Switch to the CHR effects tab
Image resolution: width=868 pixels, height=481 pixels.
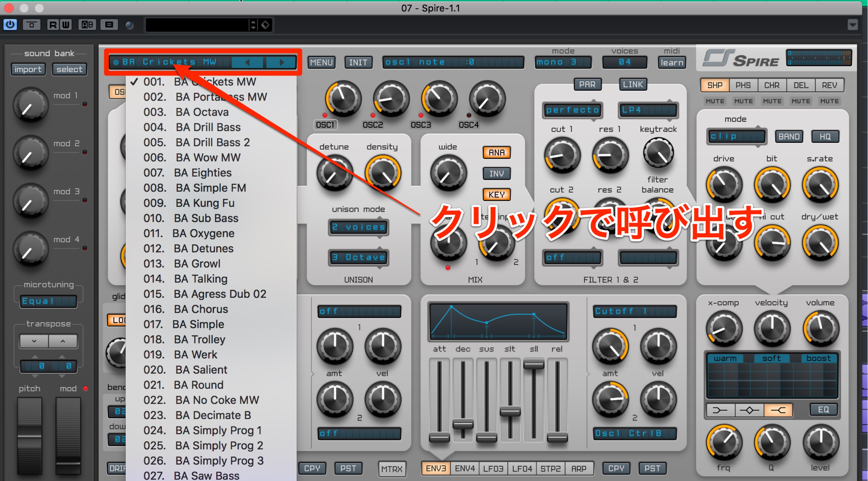(x=772, y=85)
